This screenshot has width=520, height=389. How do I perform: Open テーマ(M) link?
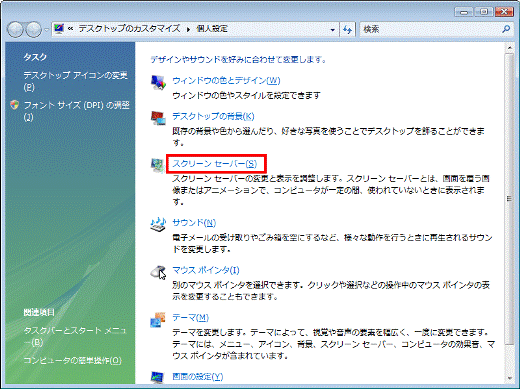point(190,318)
